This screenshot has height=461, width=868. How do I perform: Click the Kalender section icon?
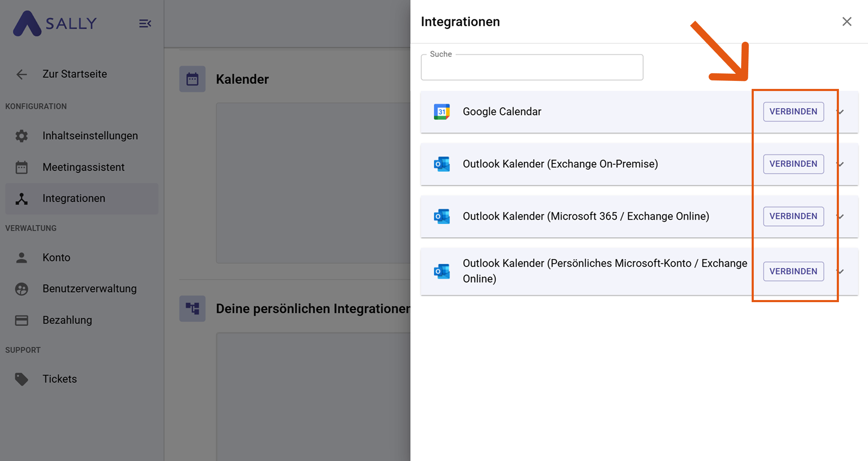[192, 79]
